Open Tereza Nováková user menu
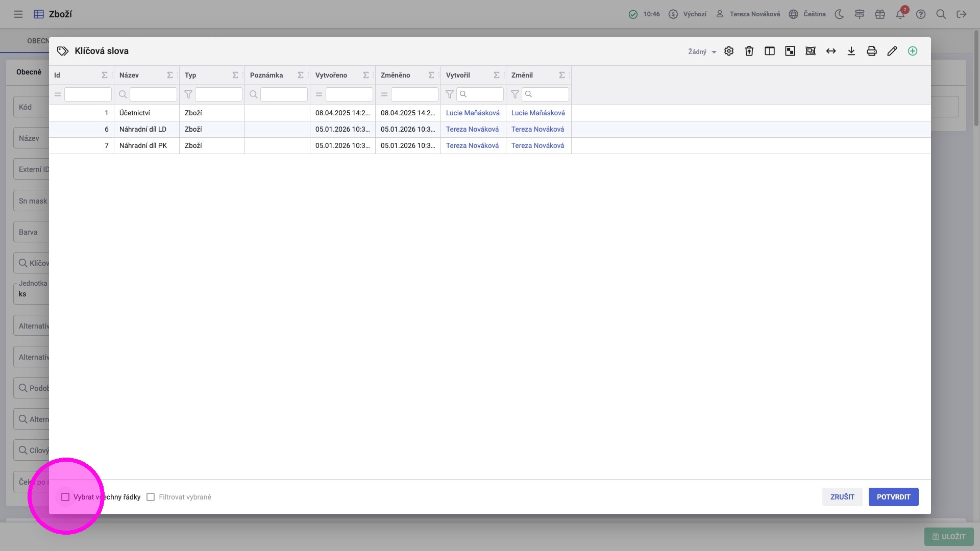 pyautogui.click(x=748, y=14)
